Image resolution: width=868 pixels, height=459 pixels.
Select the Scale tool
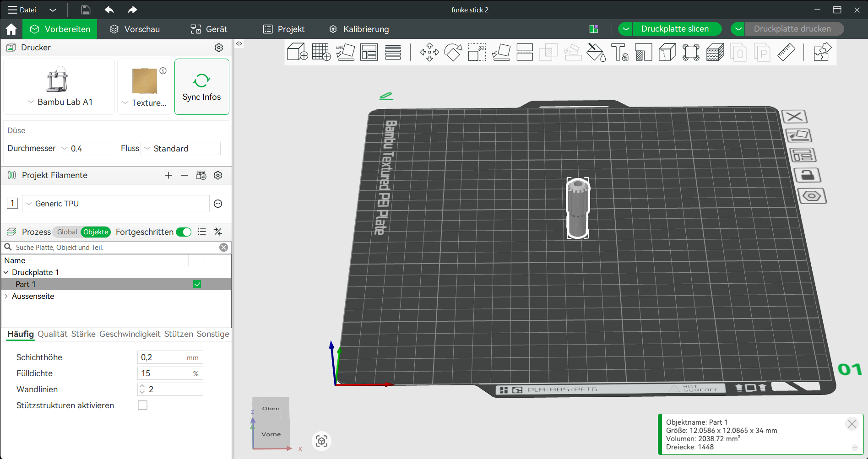pyautogui.click(x=477, y=52)
